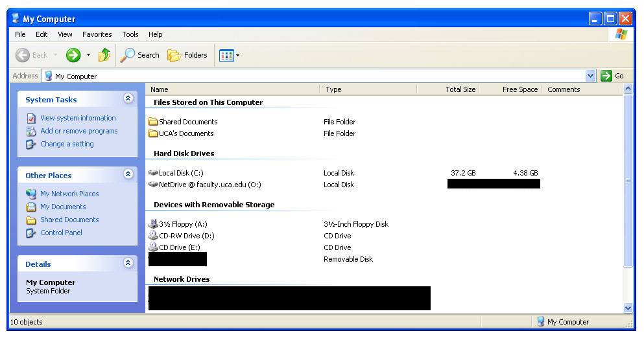Open sidebar Shared Documents link
Screen dimensions: 644x342
[x=69, y=220]
